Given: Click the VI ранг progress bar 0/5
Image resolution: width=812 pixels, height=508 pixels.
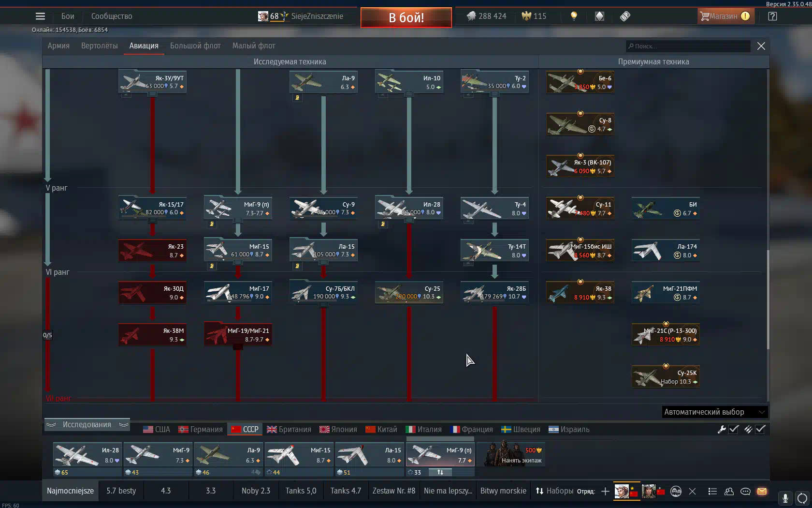Looking at the screenshot, I should pyautogui.click(x=47, y=335).
